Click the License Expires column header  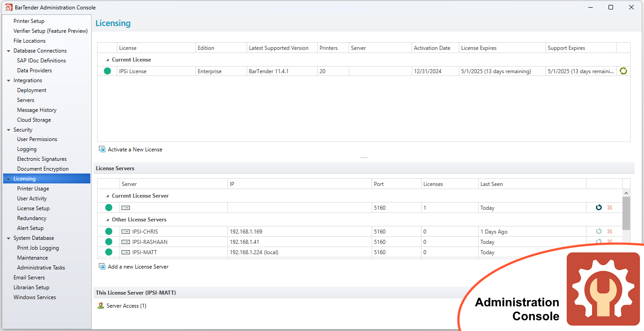click(x=502, y=48)
